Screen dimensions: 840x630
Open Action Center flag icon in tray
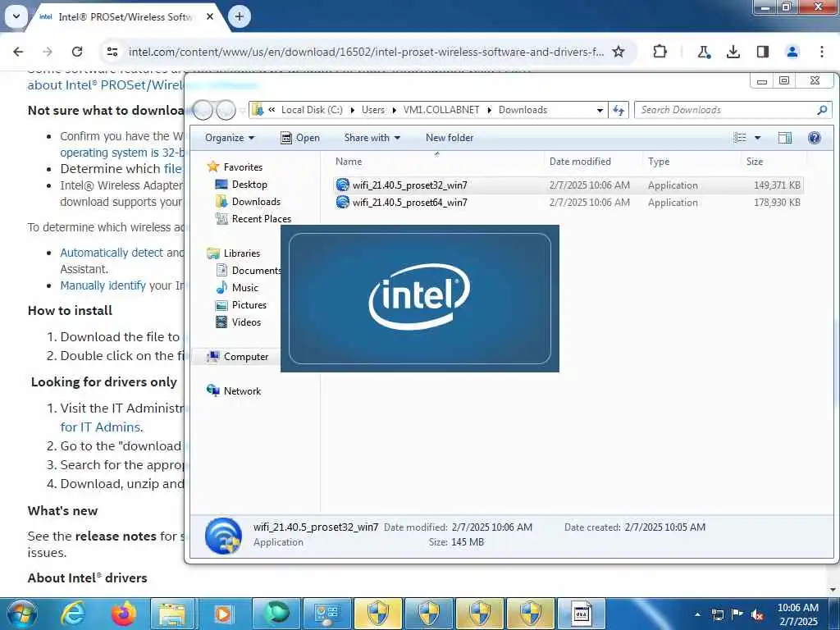tap(737, 614)
